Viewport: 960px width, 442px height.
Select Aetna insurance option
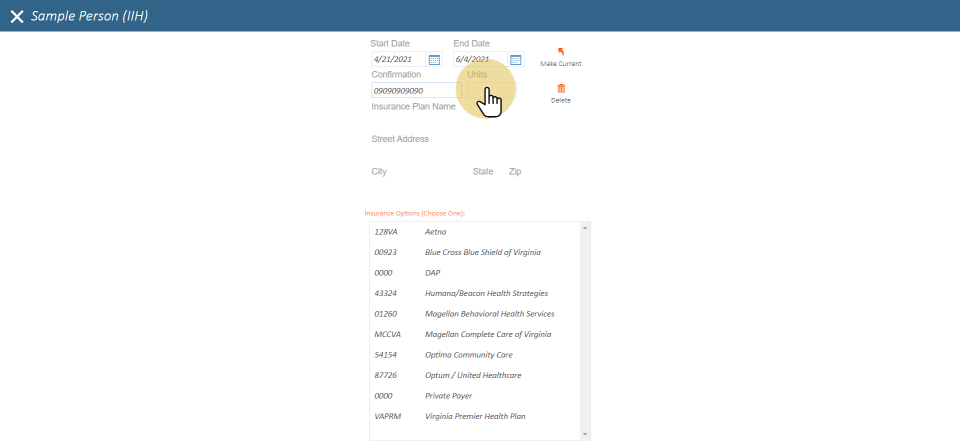(x=435, y=232)
